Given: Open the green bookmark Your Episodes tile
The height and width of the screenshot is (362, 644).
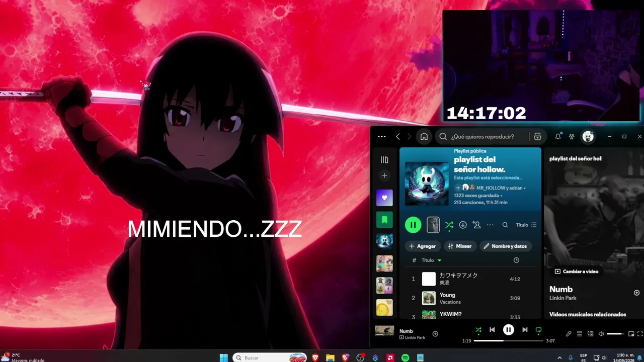Looking at the screenshot, I should point(384,220).
